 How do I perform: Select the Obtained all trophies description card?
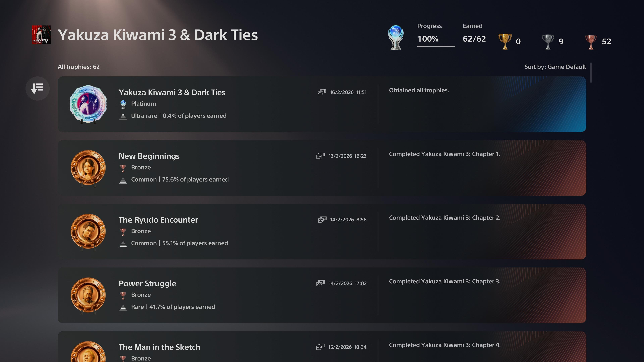481,104
